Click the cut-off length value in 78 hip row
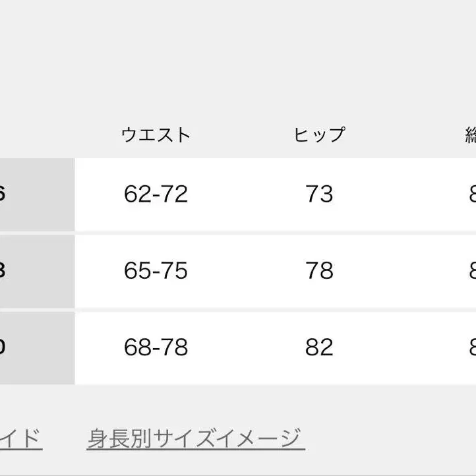The image size is (476, 476). tap(471, 270)
